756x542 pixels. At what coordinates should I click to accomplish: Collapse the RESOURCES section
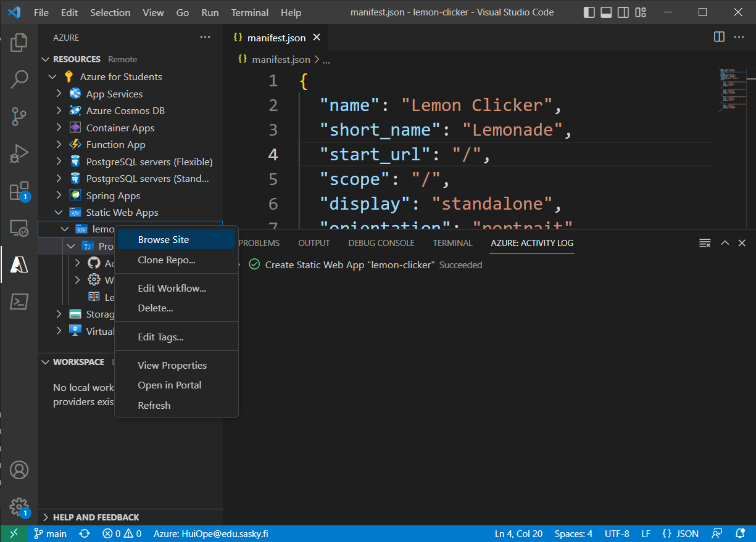tap(45, 59)
